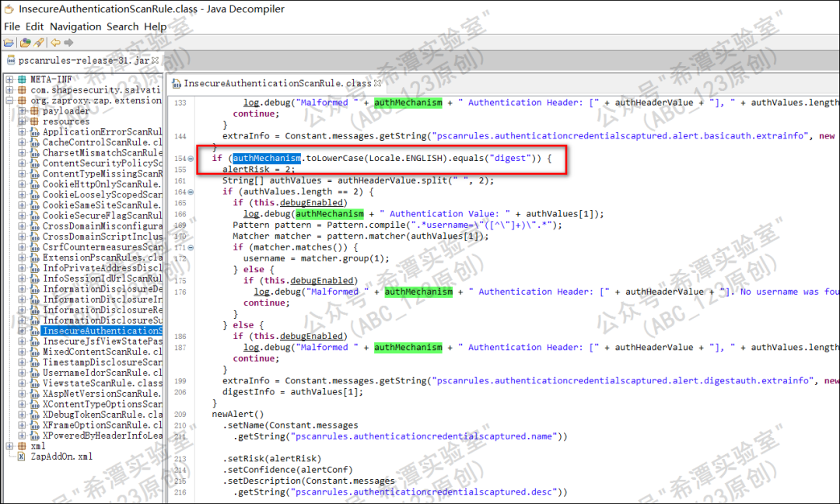Select the pscanrules-release-31.jar tab
Screen dimensions: 840x504
point(83,61)
